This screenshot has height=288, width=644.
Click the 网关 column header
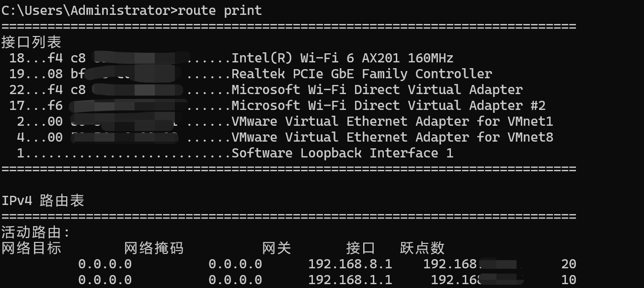(276, 248)
